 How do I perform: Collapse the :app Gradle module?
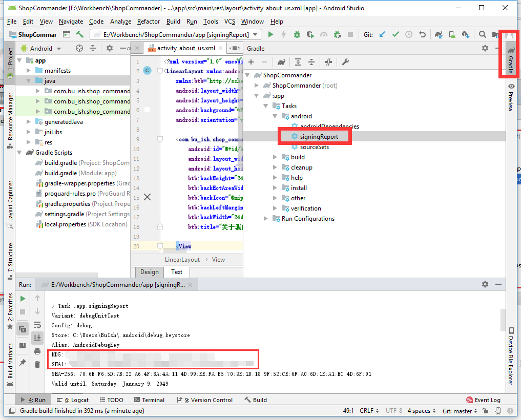(x=256, y=96)
